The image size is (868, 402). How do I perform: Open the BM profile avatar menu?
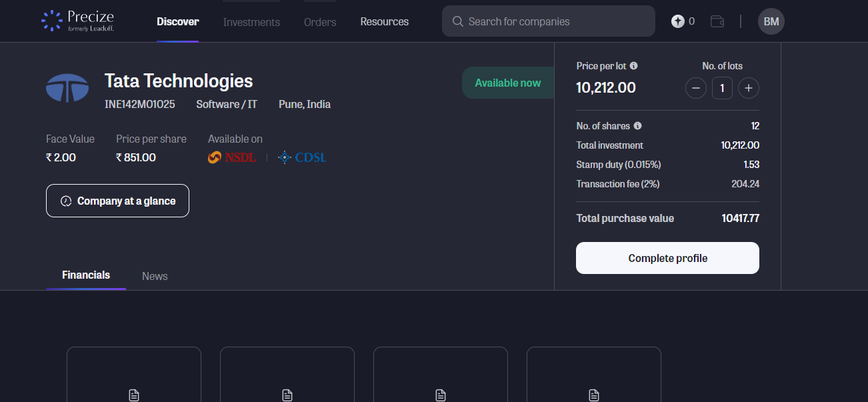coord(771,21)
